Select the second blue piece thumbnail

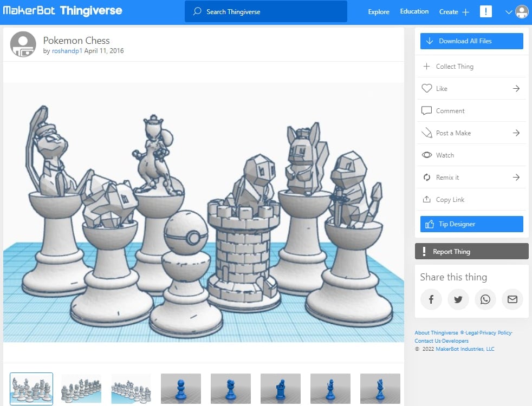pos(231,389)
